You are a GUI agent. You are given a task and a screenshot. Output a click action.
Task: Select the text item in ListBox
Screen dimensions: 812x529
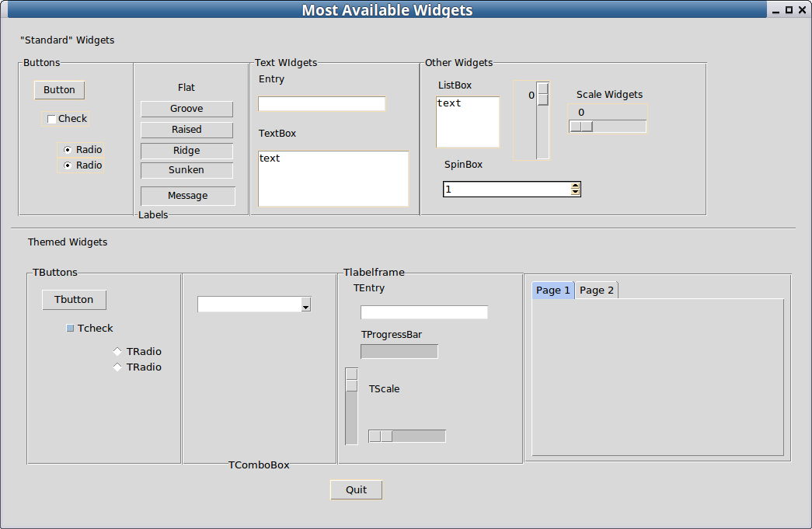coord(449,103)
